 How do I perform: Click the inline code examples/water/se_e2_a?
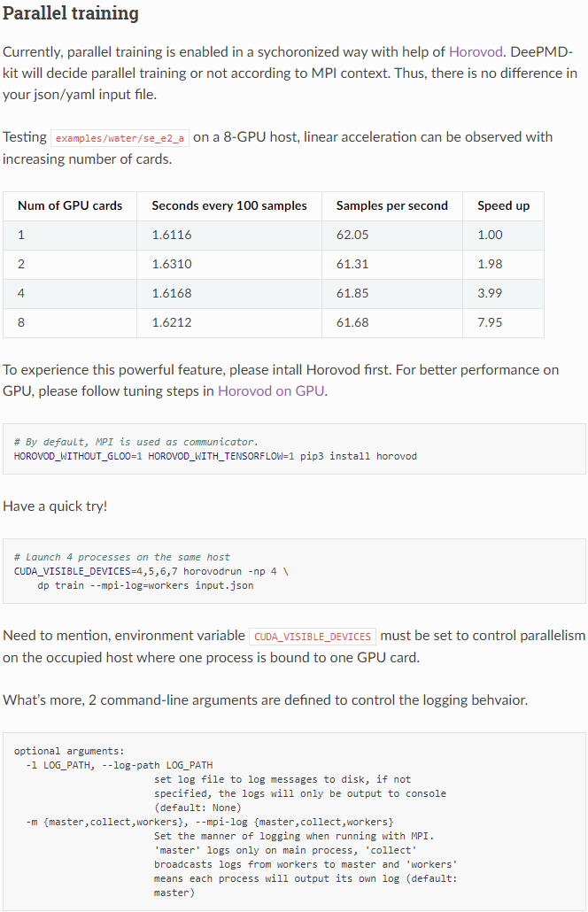click(x=120, y=138)
